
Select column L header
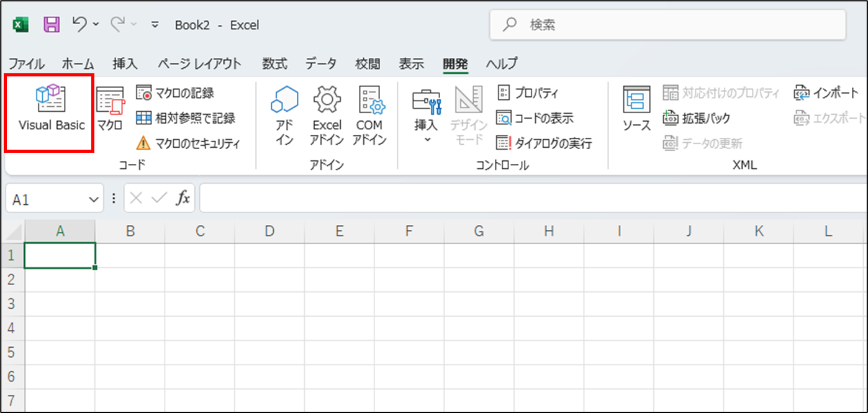coord(828,231)
